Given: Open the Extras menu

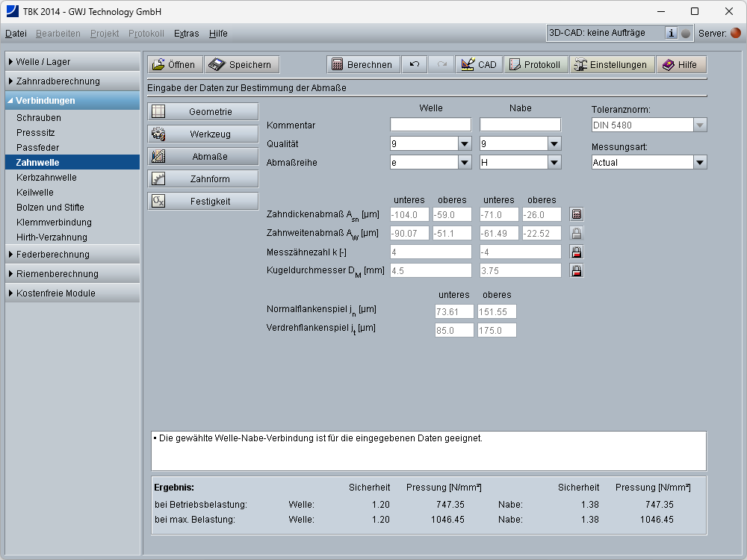Looking at the screenshot, I should pyautogui.click(x=187, y=34).
